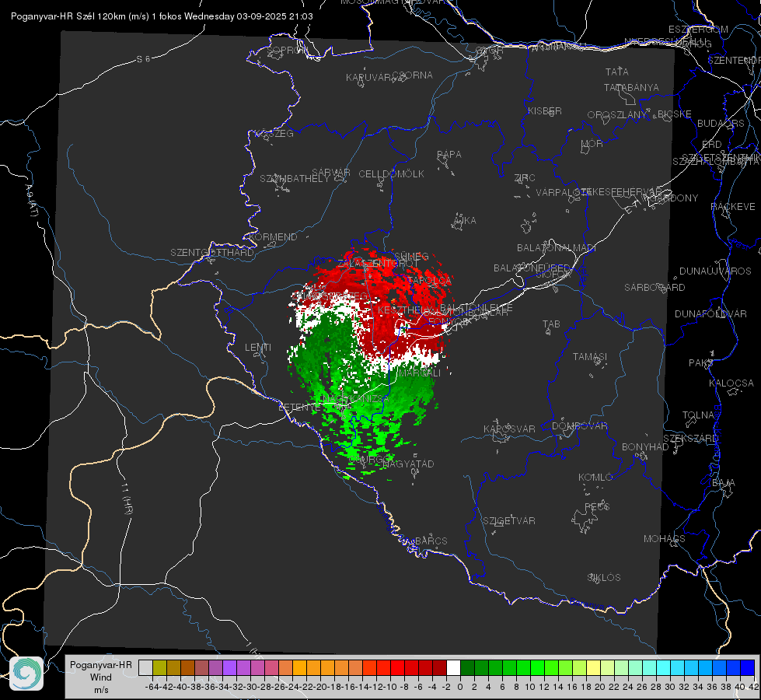
Task: Click the TATA city label
Action: click(x=617, y=72)
